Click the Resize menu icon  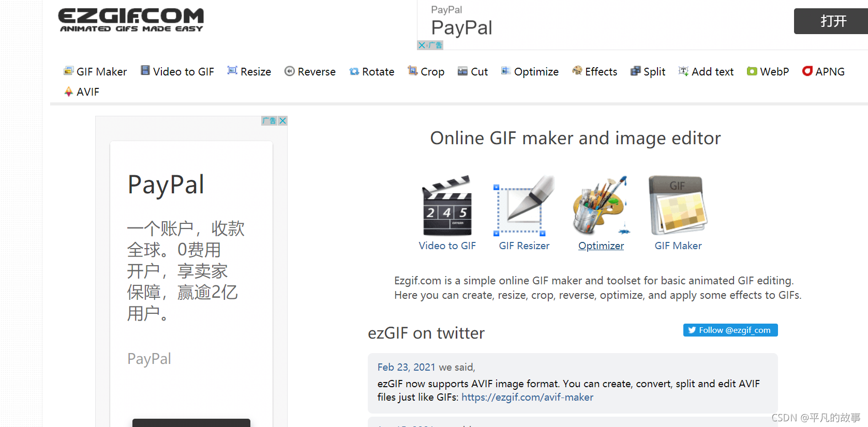tap(232, 70)
